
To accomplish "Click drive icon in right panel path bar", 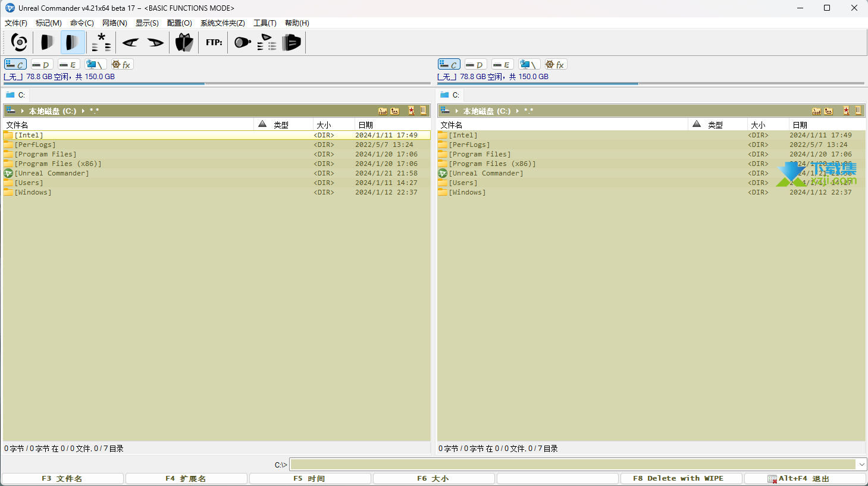I will [445, 111].
